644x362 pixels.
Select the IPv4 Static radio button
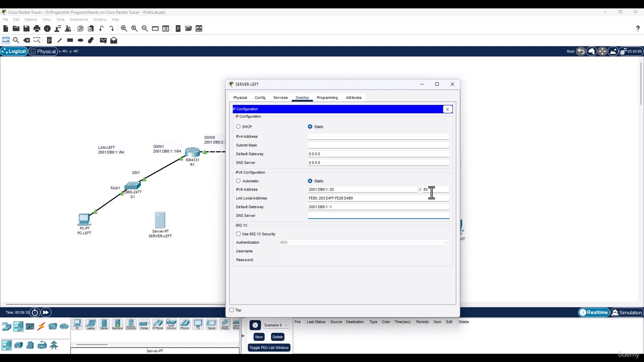310,127
